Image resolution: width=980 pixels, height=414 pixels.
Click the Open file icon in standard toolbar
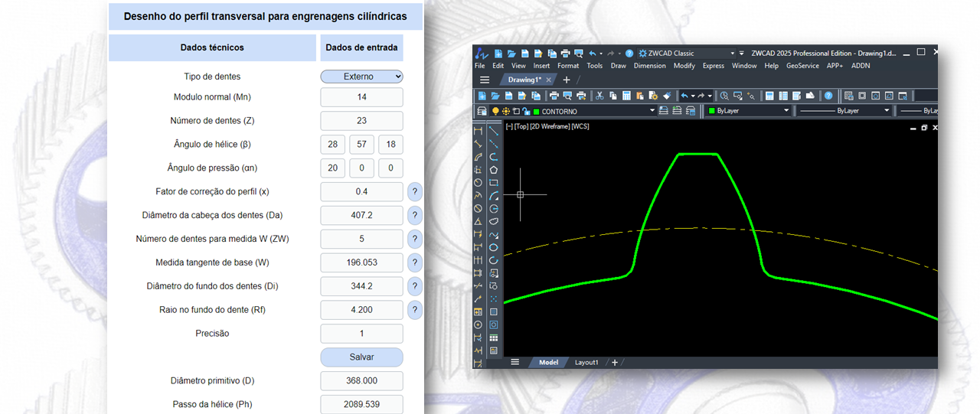(x=495, y=96)
